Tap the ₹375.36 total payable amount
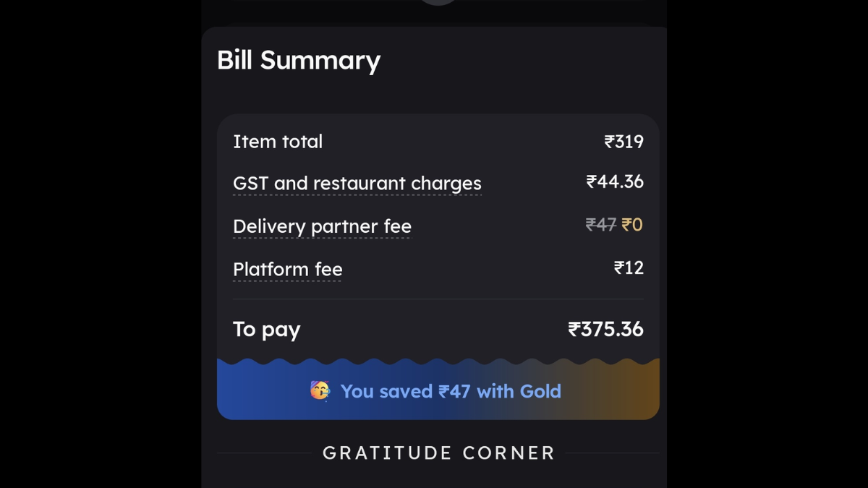868x488 pixels. [x=605, y=330]
